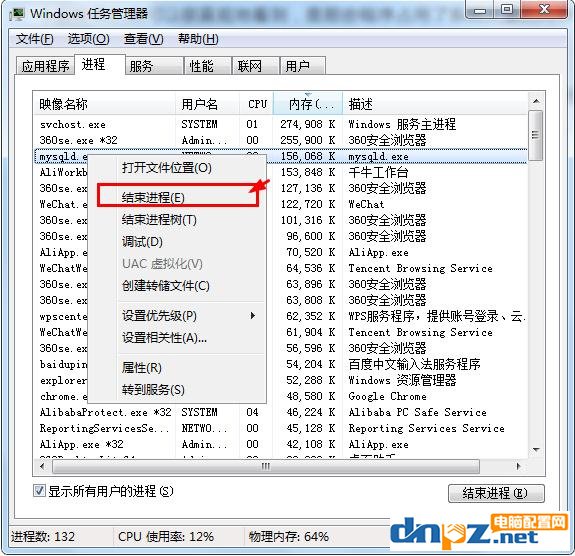Click vertical scrollbar down arrow
The width and height of the screenshot is (575, 556).
point(536,450)
